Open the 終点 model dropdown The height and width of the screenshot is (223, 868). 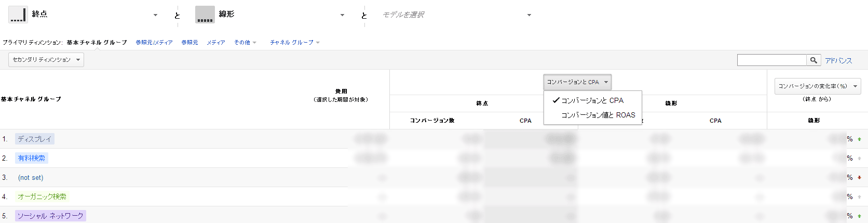pyautogui.click(x=155, y=15)
